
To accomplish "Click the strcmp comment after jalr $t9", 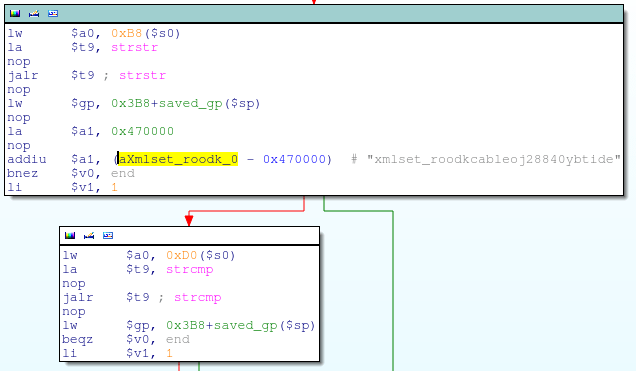I will pos(198,297).
